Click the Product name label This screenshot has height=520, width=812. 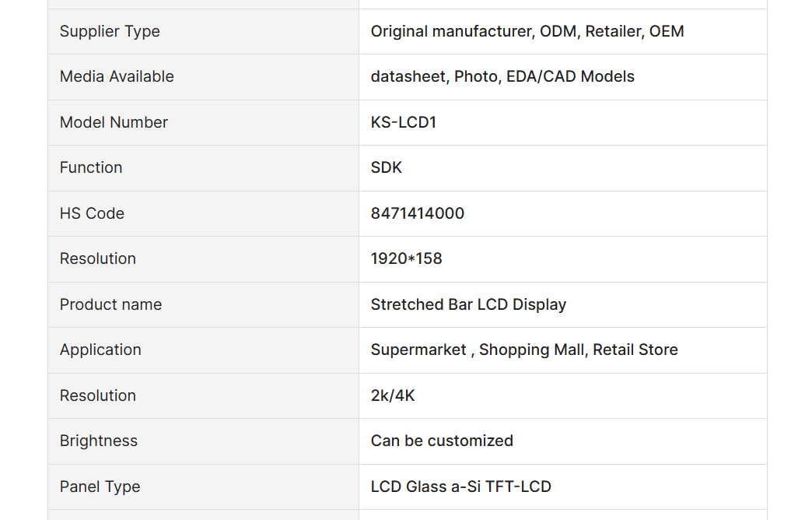(110, 304)
